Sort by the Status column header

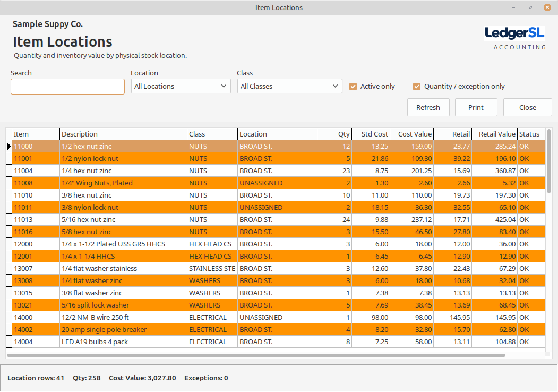pos(531,134)
